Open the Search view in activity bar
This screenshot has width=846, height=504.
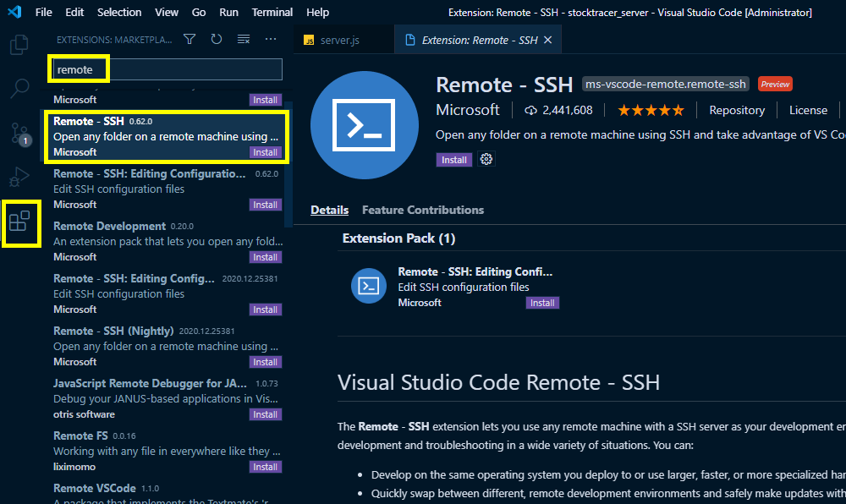(x=19, y=88)
